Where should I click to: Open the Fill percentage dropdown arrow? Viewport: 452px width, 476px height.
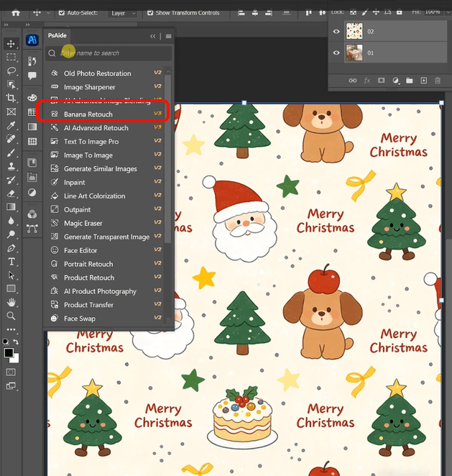[448, 12]
